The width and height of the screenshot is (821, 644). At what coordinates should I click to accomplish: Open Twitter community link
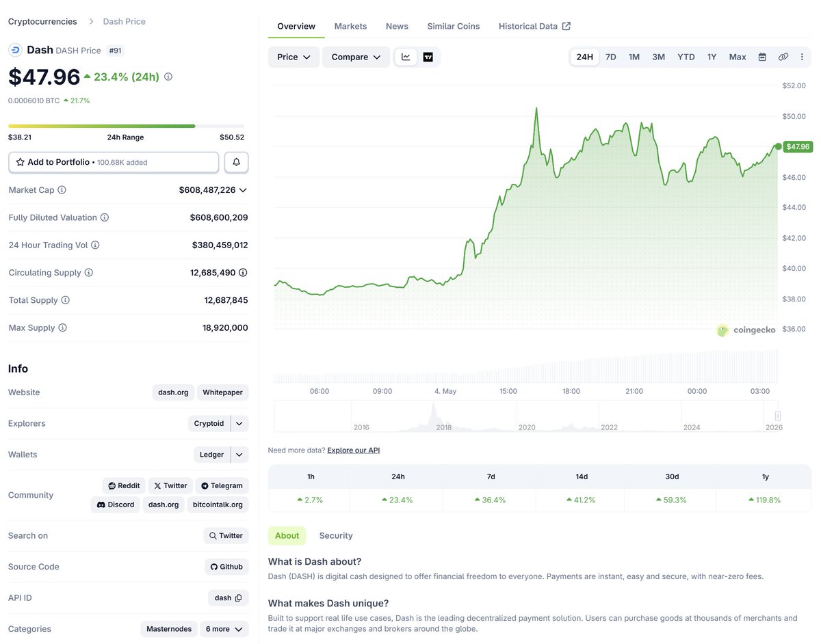tap(170, 486)
